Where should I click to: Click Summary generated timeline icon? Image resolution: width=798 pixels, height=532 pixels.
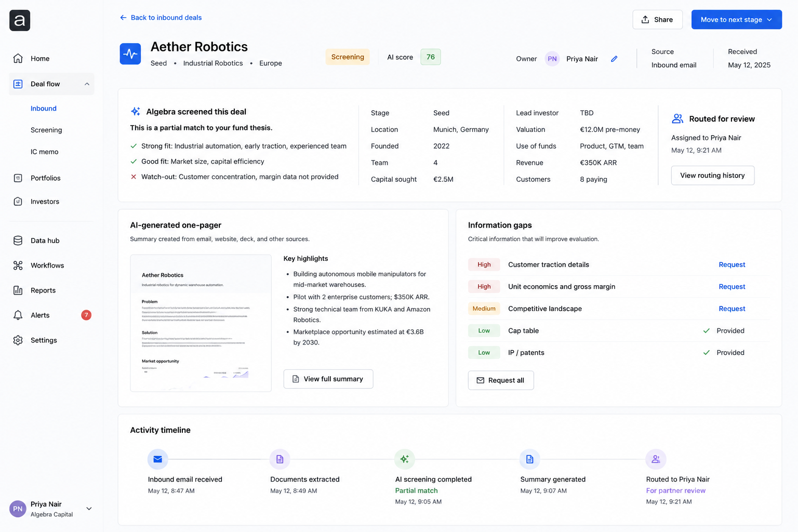click(530, 459)
